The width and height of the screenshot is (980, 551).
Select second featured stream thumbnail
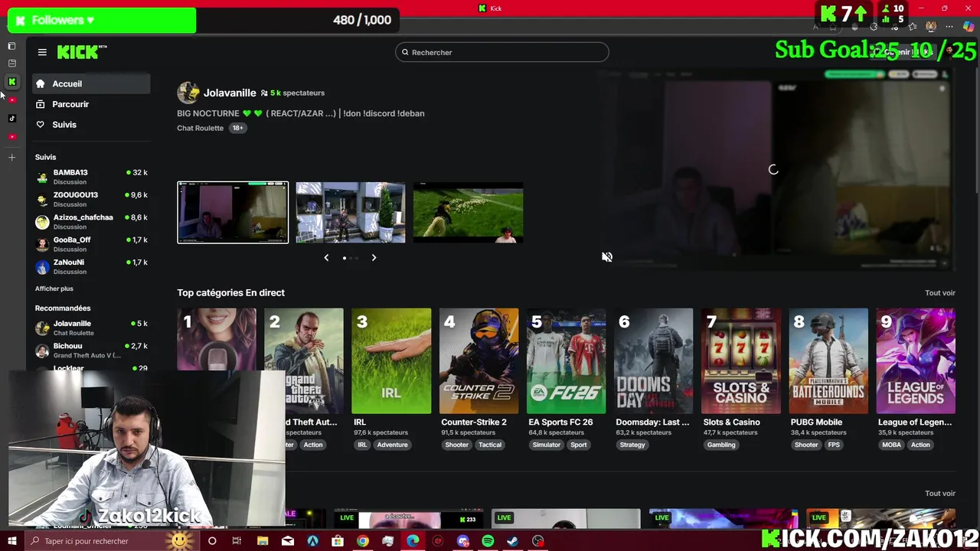tap(351, 212)
